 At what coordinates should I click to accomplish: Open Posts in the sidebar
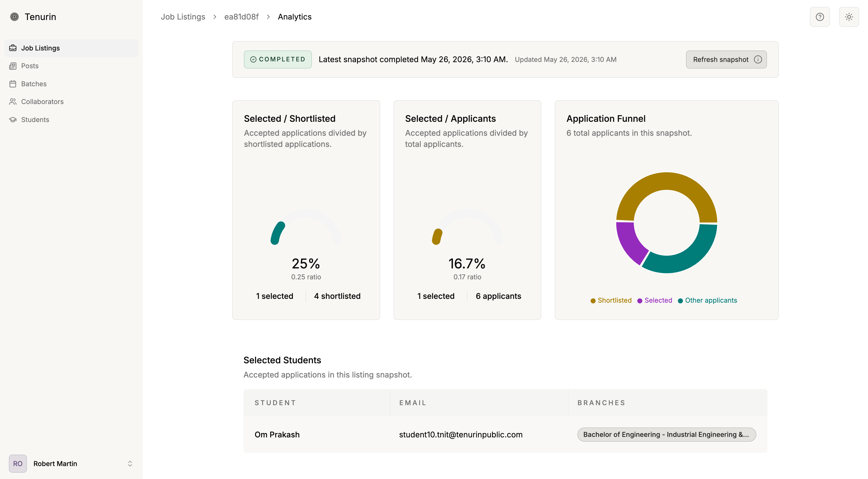click(x=71, y=66)
